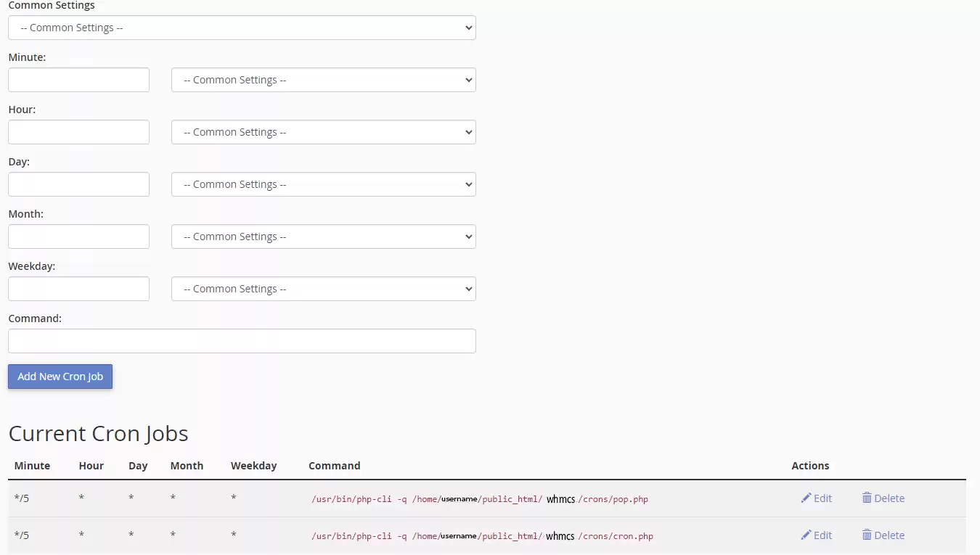The image size is (980, 555).
Task: Open the Minute Common Settings dropdown
Action: point(323,80)
